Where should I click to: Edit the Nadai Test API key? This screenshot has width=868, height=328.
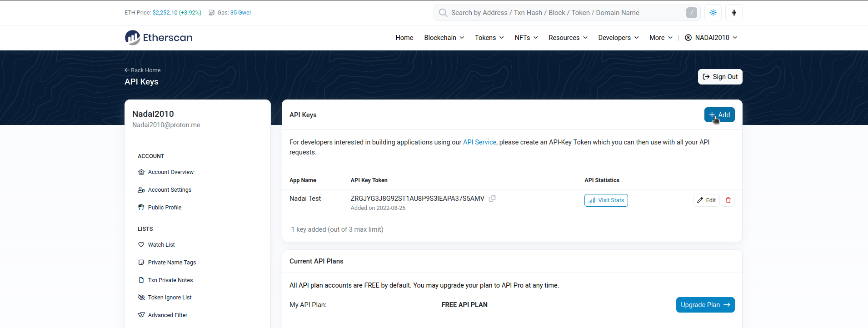pos(706,200)
